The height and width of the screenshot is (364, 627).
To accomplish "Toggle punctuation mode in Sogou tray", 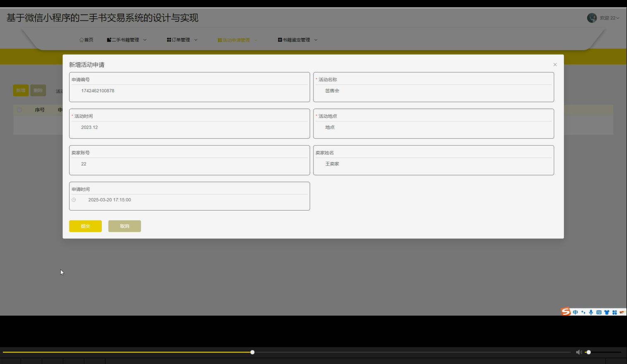I will (583, 312).
